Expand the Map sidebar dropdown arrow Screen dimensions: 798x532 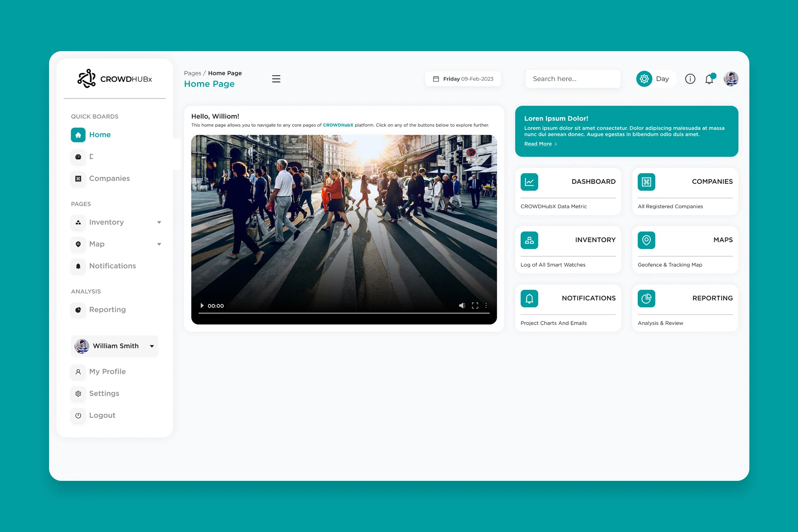click(x=159, y=244)
